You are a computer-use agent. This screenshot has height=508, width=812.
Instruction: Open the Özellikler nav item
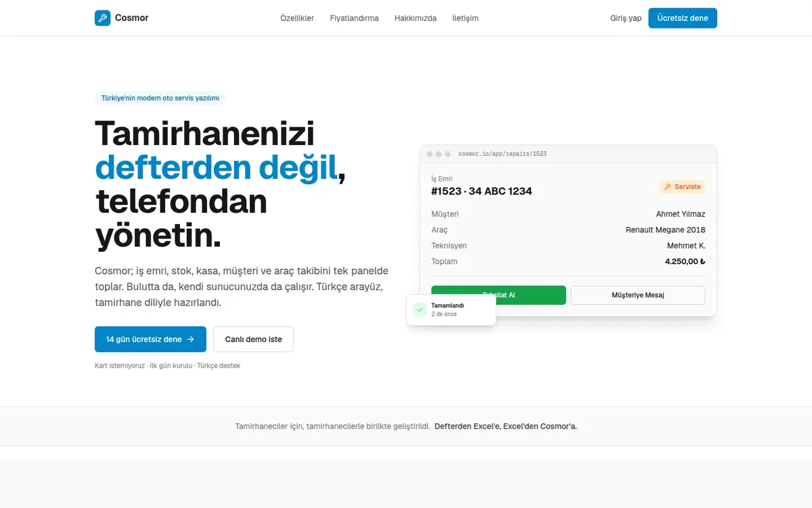297,18
